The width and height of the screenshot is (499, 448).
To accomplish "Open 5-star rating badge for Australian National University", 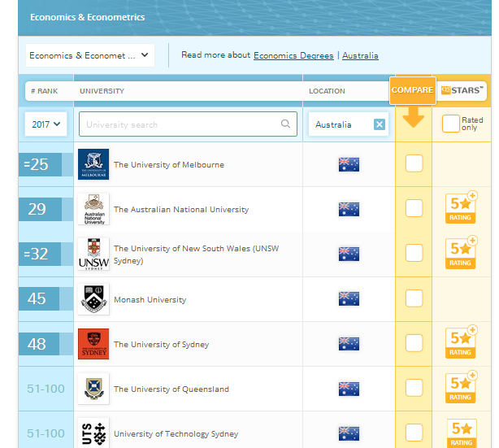I will coord(461,209).
